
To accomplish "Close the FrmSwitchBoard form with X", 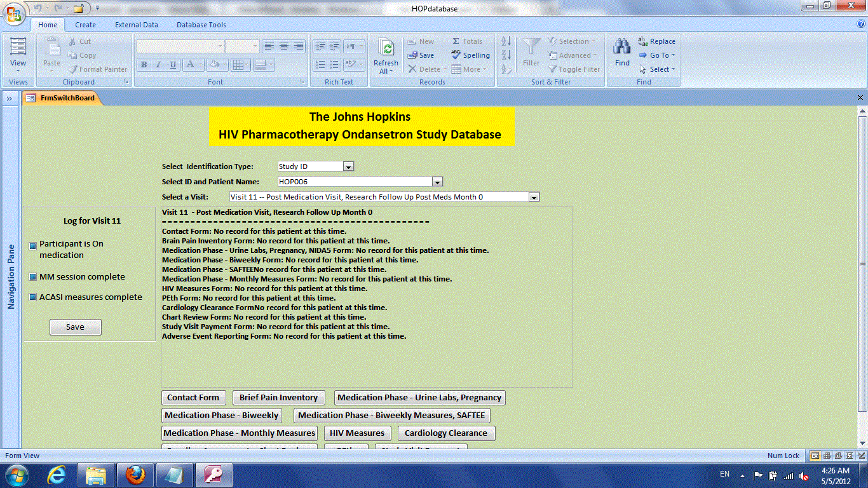I will pos(861,98).
